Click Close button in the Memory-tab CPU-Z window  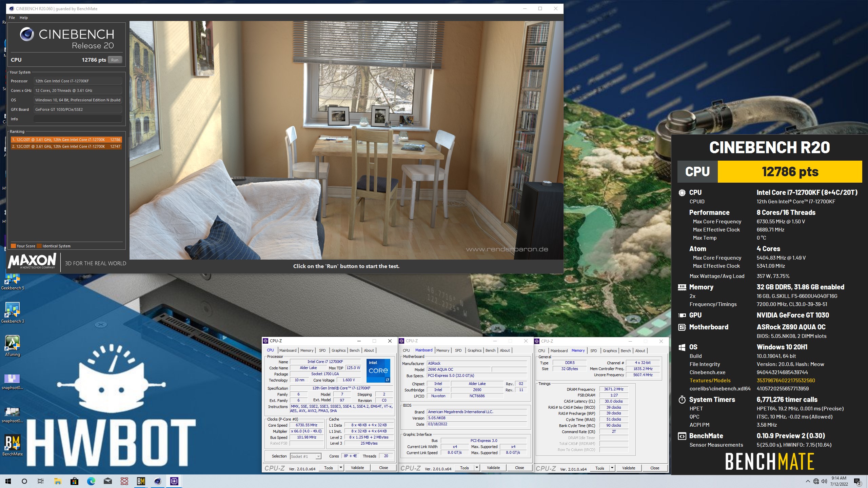655,468
